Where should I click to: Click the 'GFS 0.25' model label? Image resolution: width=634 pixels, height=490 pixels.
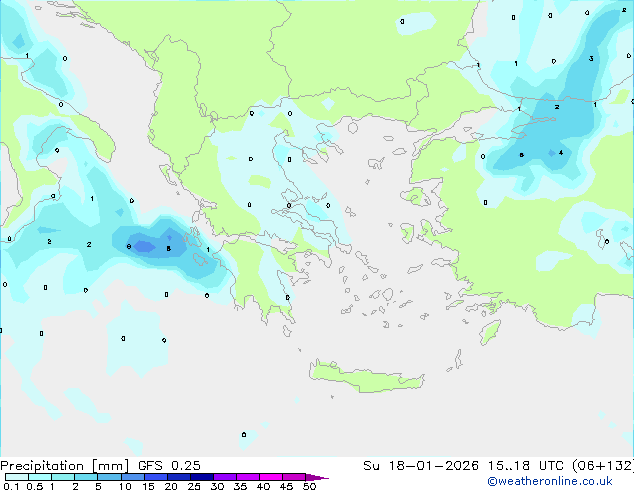pyautogui.click(x=169, y=466)
